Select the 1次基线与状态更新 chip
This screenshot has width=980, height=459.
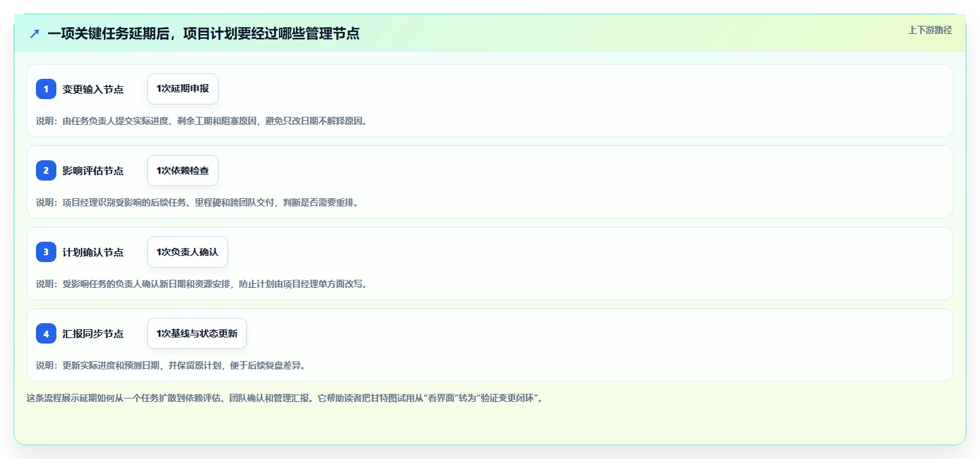click(x=197, y=333)
